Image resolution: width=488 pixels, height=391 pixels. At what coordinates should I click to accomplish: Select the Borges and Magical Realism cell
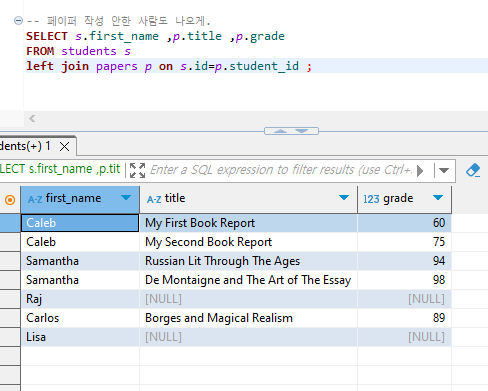point(248,318)
